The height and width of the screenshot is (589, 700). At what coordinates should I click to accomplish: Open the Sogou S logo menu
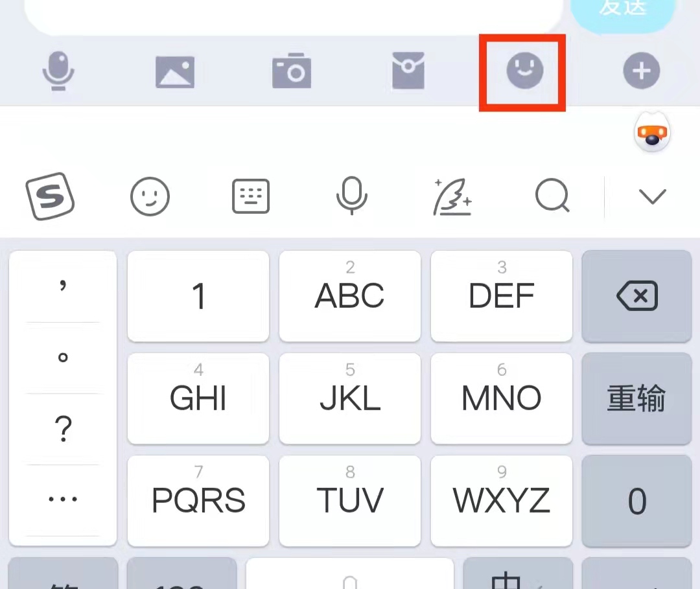[x=50, y=196]
